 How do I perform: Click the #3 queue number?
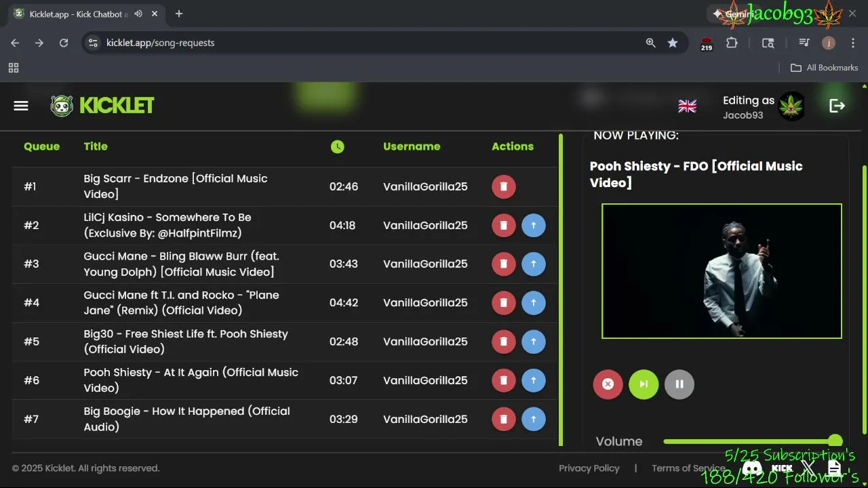(31, 264)
